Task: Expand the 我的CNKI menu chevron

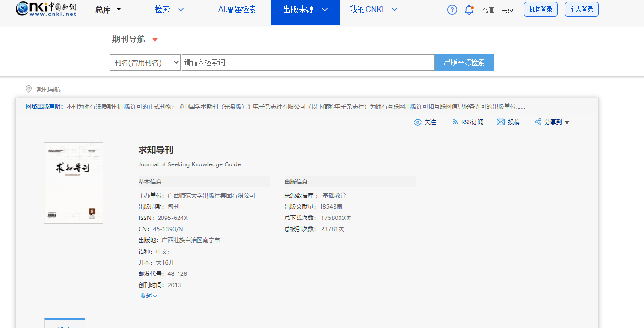Action: 394,10
